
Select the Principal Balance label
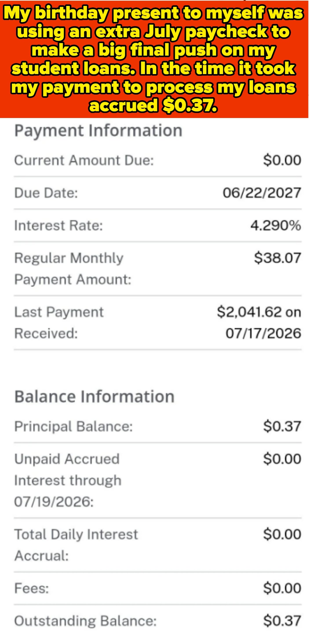click(73, 426)
